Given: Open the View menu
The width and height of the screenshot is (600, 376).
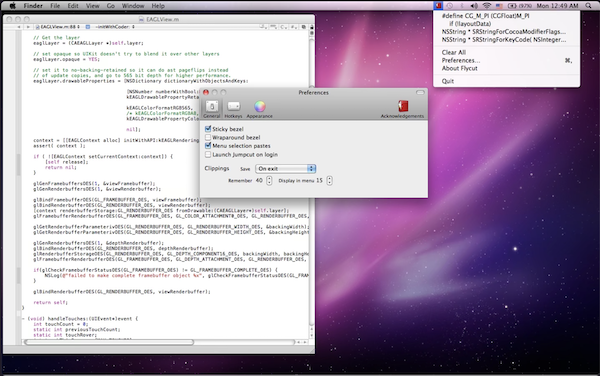Looking at the screenshot, I should 92,6.
